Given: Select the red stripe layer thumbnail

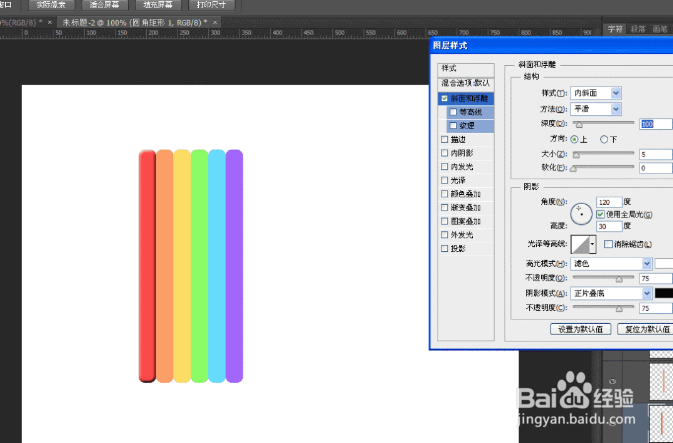Looking at the screenshot, I should 661,422.
